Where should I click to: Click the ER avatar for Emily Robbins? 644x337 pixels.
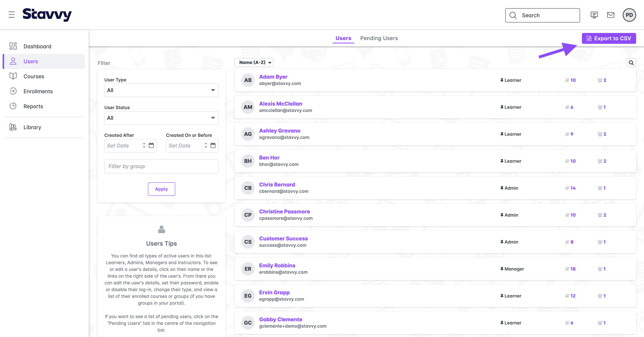click(248, 269)
